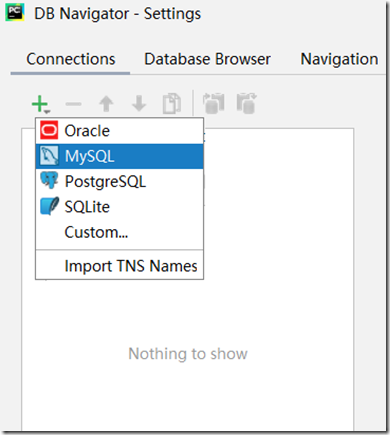Viewport: 390px width, 435px height.
Task: Click the move down arrow icon
Action: (x=139, y=104)
